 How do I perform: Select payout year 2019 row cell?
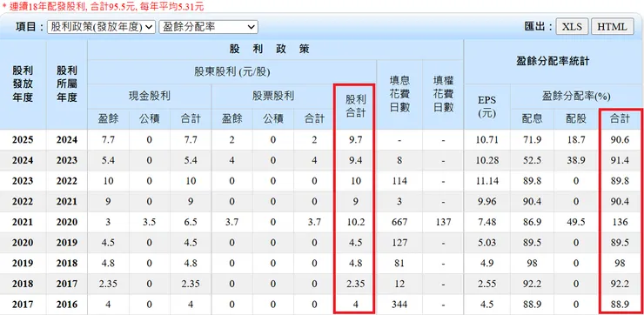[23, 264]
